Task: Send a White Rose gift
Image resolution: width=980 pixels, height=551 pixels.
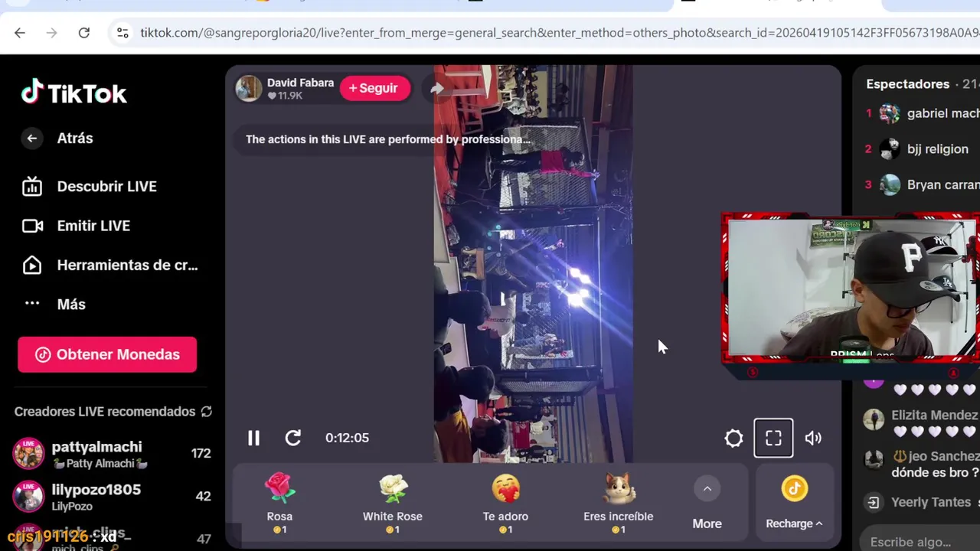Action: pos(393,503)
